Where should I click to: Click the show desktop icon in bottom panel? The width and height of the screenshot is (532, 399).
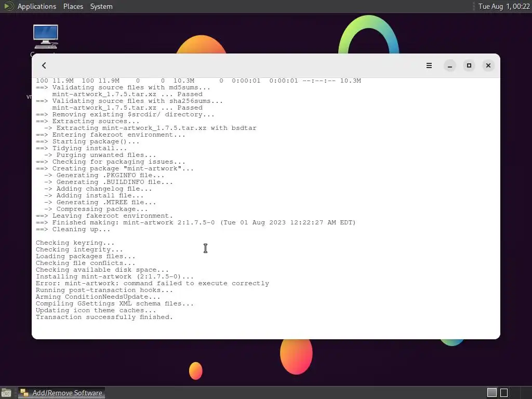pyautogui.click(x=6, y=393)
